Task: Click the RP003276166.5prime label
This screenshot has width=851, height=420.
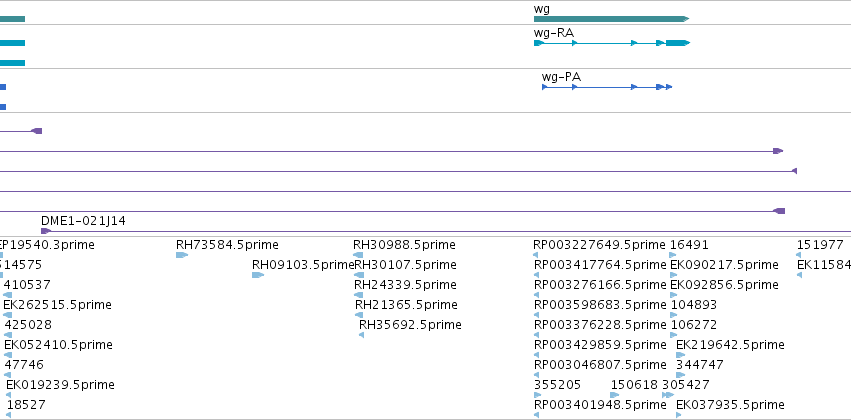Action: (x=600, y=285)
